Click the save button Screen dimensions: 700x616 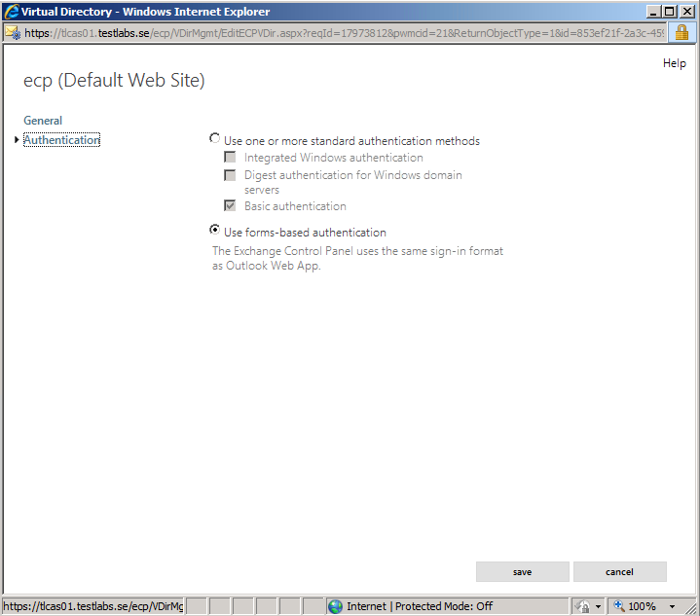522,572
